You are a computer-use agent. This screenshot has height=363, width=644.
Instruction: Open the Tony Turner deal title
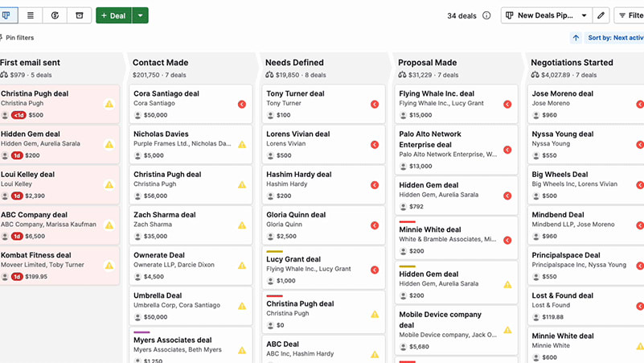295,93
